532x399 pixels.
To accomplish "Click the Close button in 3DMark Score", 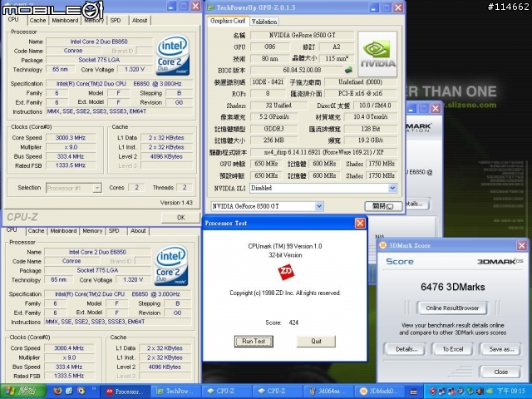I will (x=500, y=372).
